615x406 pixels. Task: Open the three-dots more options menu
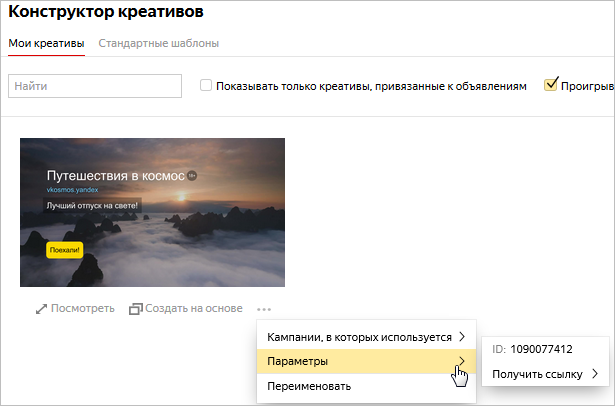[264, 309]
